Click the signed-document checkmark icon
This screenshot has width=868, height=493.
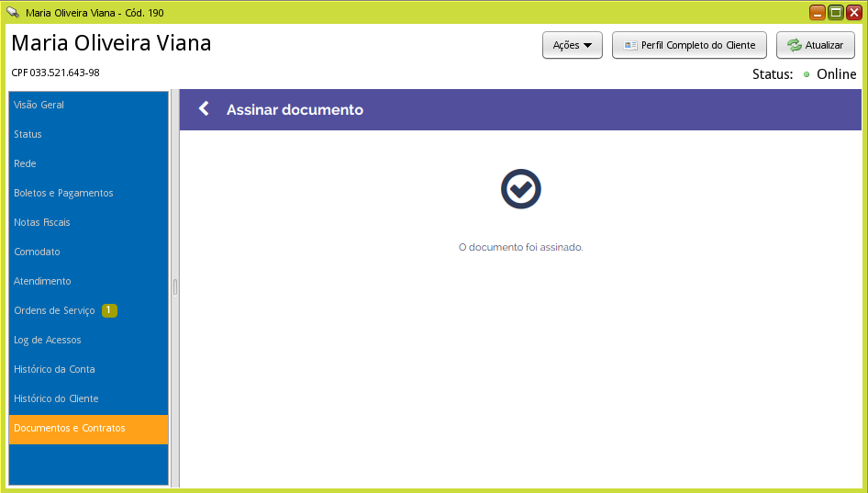(x=521, y=189)
